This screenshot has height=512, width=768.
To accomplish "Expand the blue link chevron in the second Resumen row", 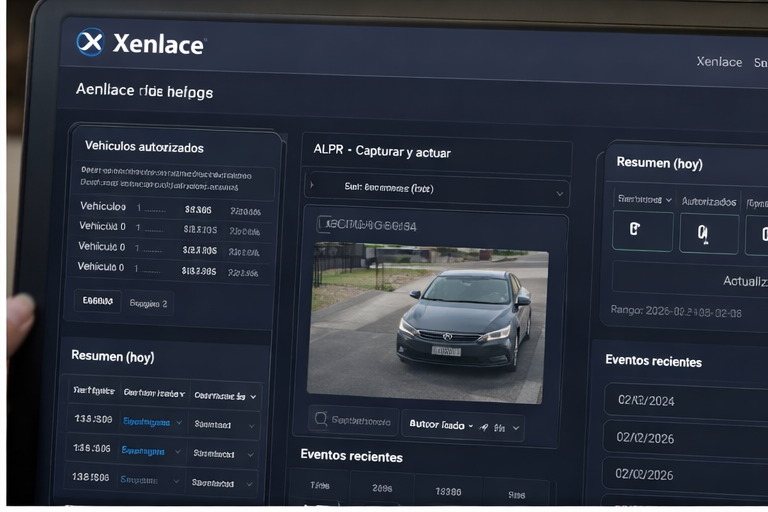I will coord(179,451).
